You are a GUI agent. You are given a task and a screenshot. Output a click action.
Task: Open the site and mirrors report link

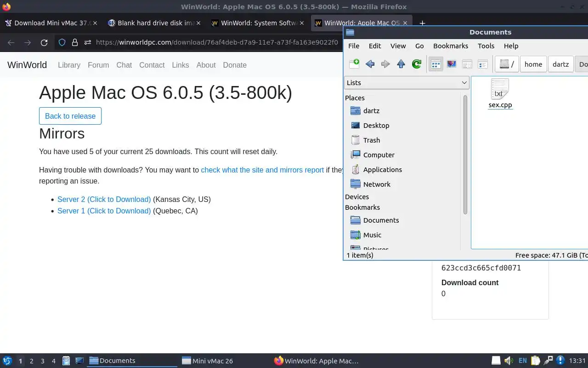262,170
